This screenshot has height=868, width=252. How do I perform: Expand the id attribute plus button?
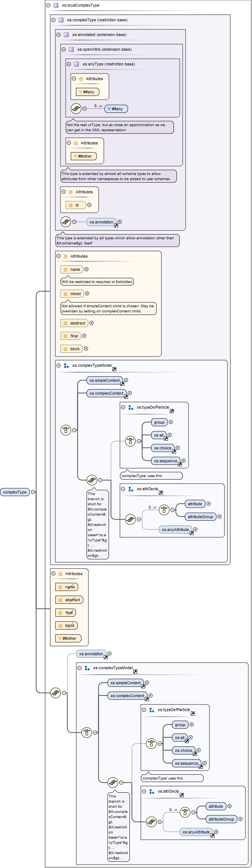89,205
